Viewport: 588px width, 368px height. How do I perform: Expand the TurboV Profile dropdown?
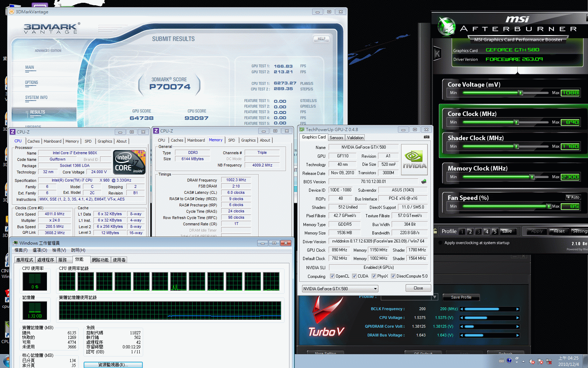(434, 297)
